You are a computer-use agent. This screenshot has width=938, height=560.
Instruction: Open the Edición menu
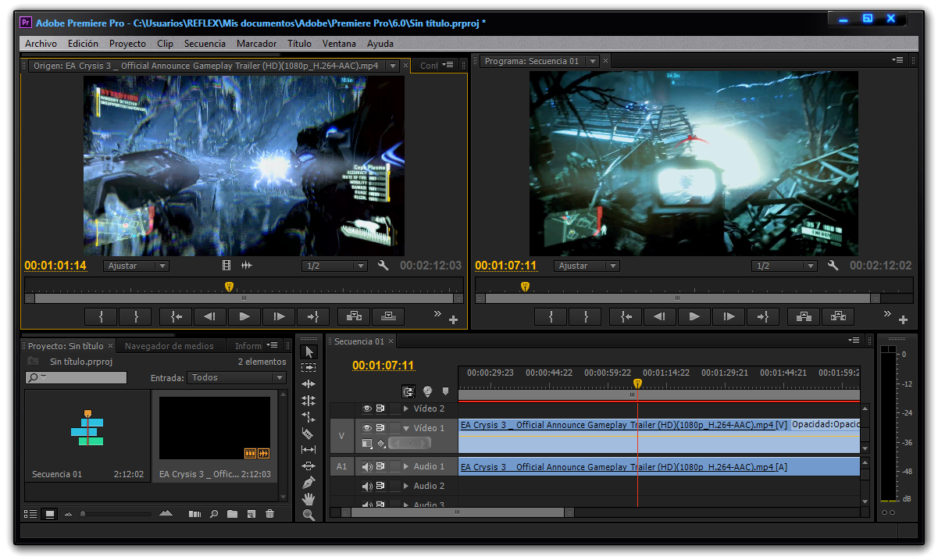pos(83,44)
